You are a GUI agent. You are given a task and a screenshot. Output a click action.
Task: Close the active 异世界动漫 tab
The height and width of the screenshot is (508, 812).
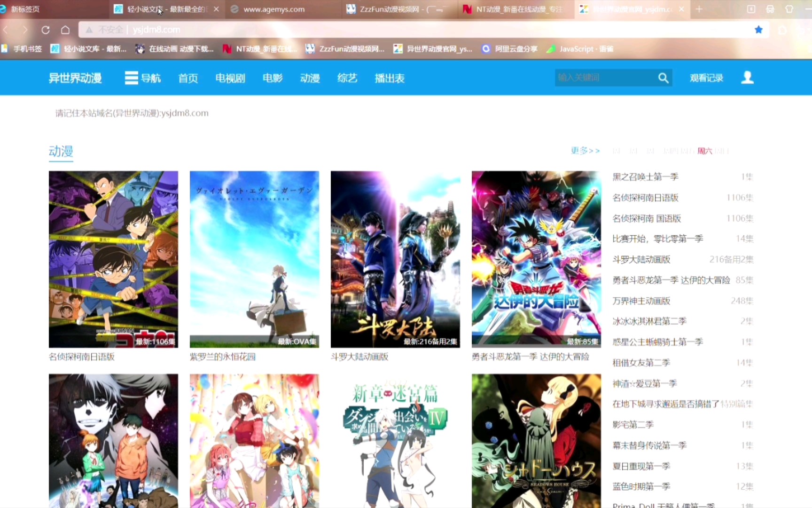pyautogui.click(x=681, y=9)
